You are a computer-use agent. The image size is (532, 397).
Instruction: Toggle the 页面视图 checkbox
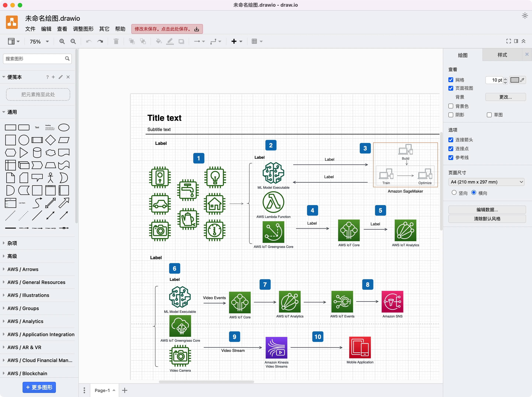coord(451,88)
